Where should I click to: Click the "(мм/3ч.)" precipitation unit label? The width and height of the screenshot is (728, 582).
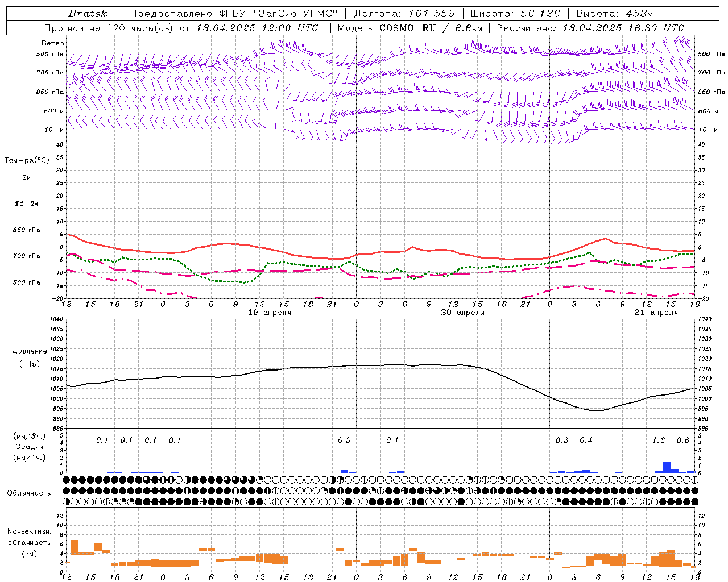pos(30,436)
